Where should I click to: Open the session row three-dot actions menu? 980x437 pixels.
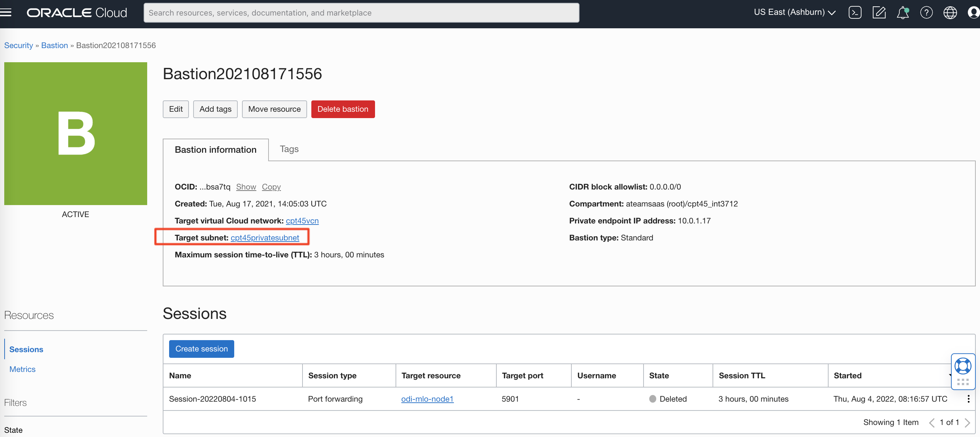pyautogui.click(x=968, y=398)
